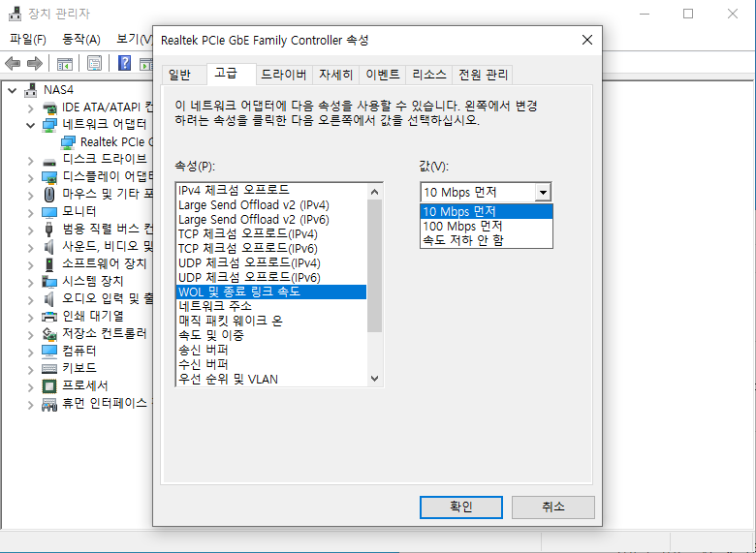756x553 pixels.
Task: Expand the 프로세서 node
Action: pyautogui.click(x=31, y=386)
